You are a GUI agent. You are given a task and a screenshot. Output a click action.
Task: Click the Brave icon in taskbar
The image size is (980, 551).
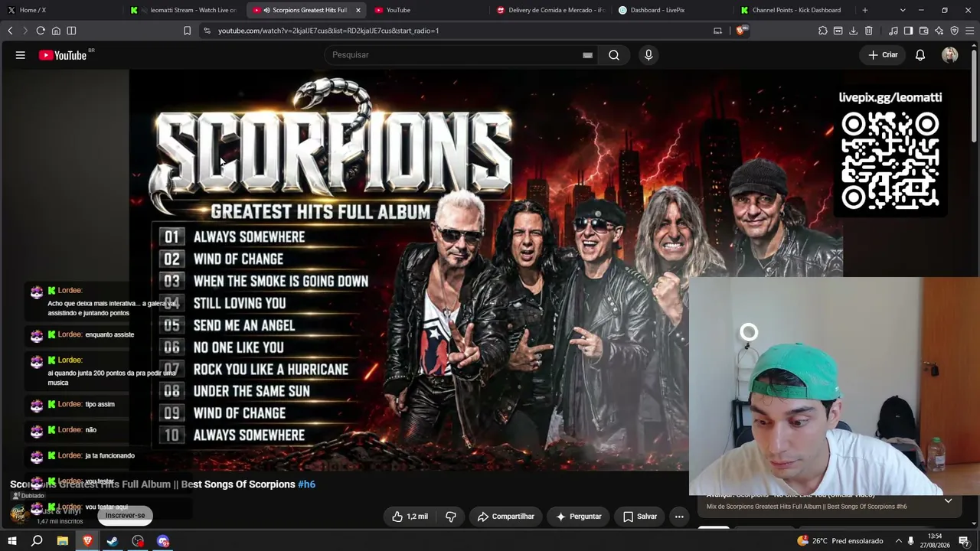coord(87,541)
